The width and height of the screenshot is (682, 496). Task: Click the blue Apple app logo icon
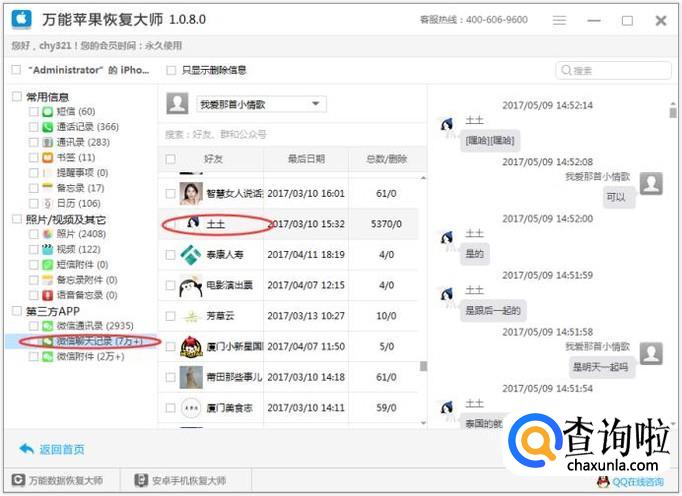point(22,20)
